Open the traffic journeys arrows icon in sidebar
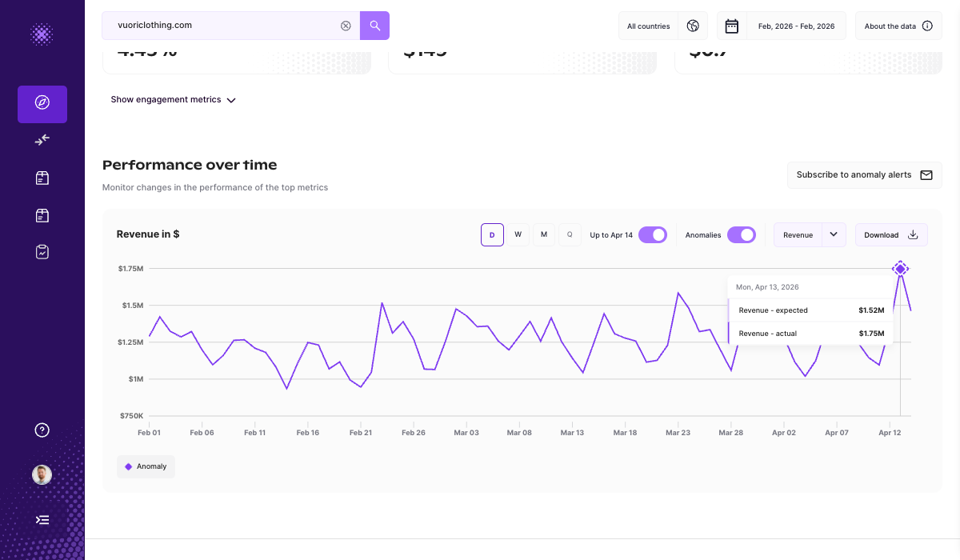The image size is (960, 560). click(42, 140)
